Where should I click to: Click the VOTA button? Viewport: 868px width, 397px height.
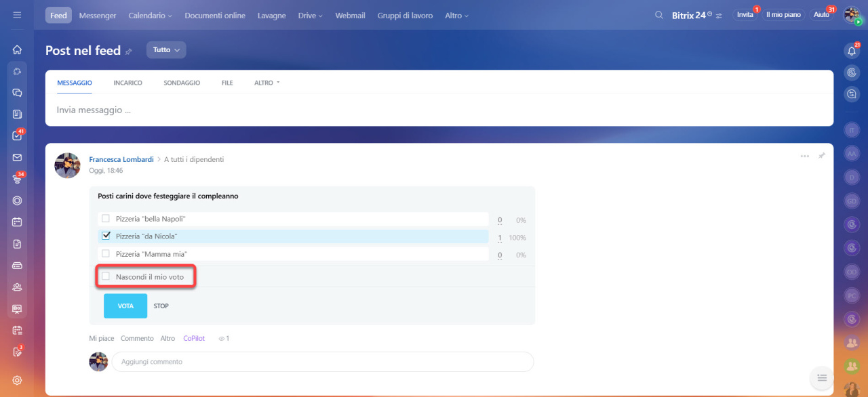[x=125, y=306]
